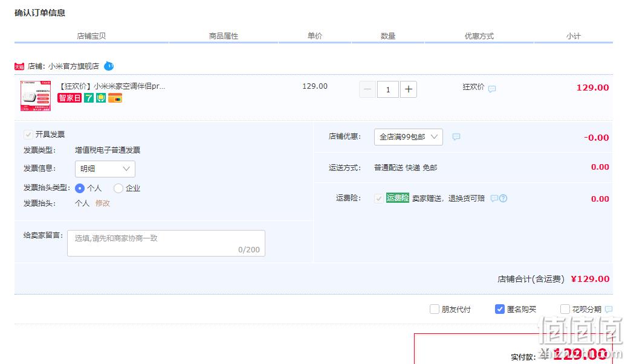Show the info bubble next to 店铺优惠 dropdown
628x364 pixels.
456,137
